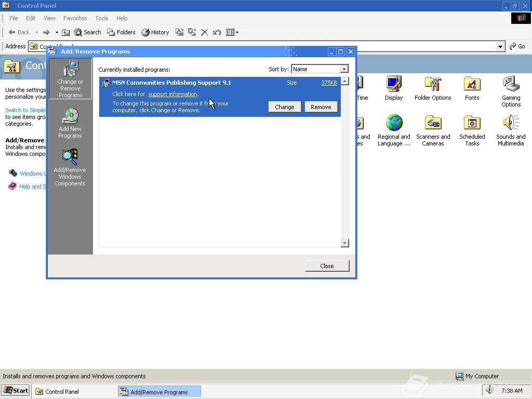This screenshot has height=399, width=532.
Task: Click the Change button
Action: pyautogui.click(x=284, y=107)
